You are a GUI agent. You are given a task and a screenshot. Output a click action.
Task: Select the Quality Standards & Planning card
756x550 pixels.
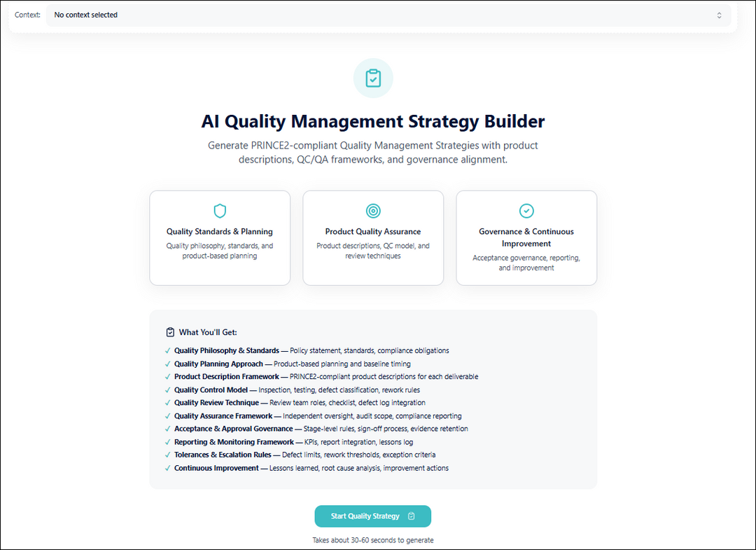pos(220,238)
